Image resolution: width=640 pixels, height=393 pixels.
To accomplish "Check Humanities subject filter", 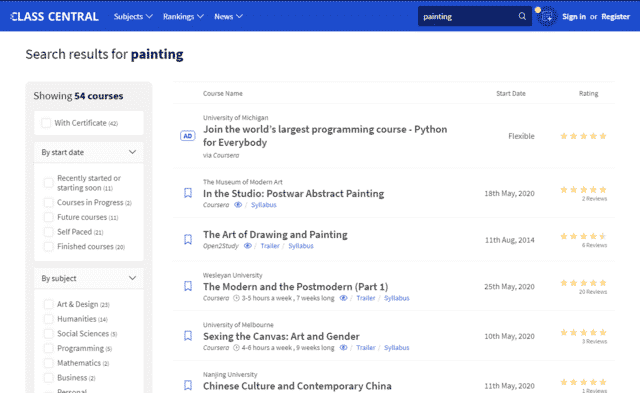I will pyautogui.click(x=49, y=319).
